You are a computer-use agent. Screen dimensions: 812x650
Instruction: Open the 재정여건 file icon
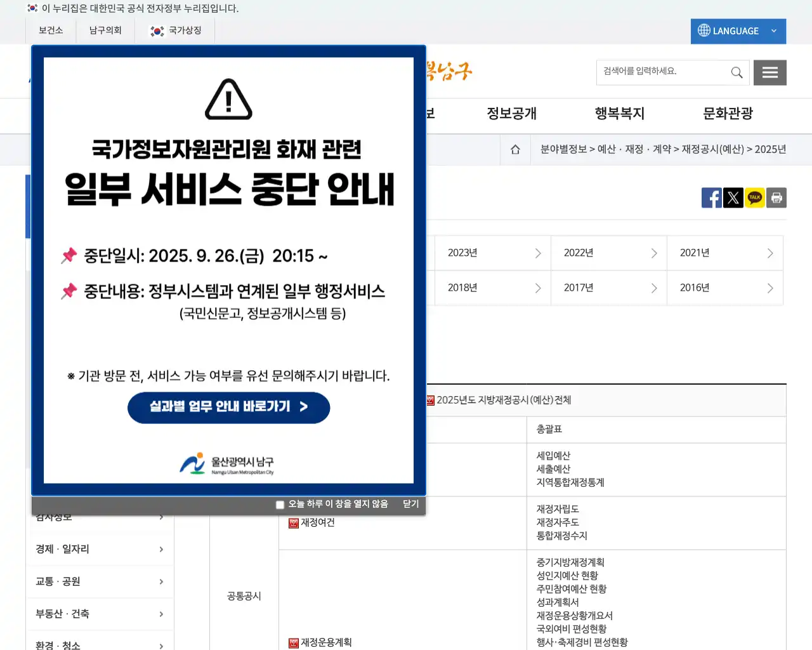click(294, 523)
